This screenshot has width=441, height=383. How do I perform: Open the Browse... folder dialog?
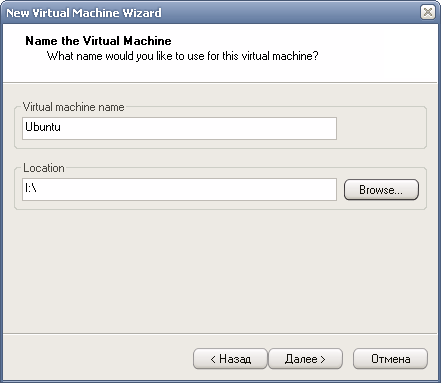pos(381,190)
